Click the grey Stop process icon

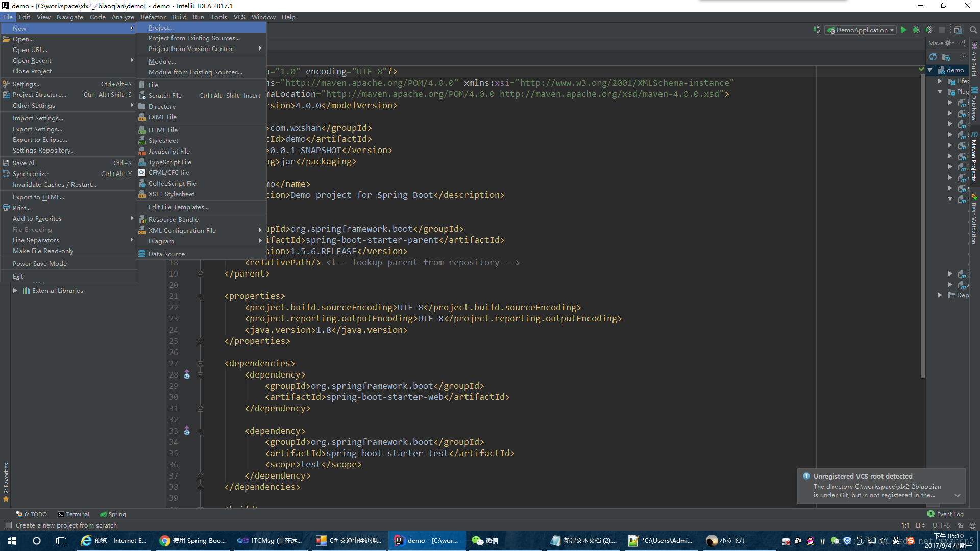(x=942, y=30)
